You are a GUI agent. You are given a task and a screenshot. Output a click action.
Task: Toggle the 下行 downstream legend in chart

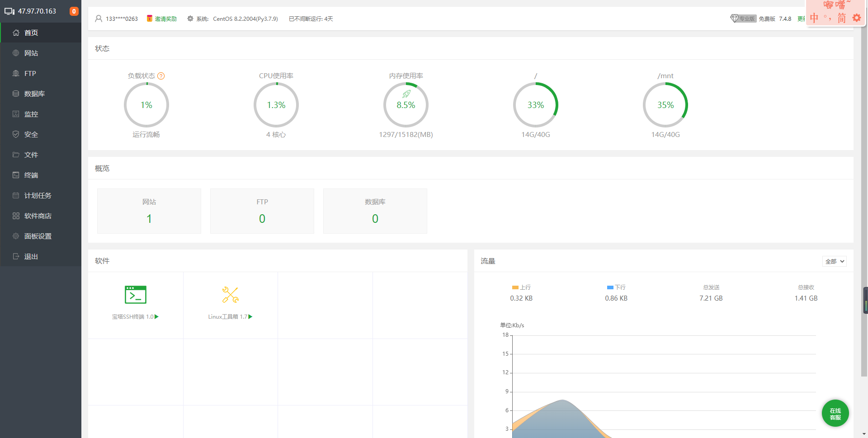[x=616, y=287]
